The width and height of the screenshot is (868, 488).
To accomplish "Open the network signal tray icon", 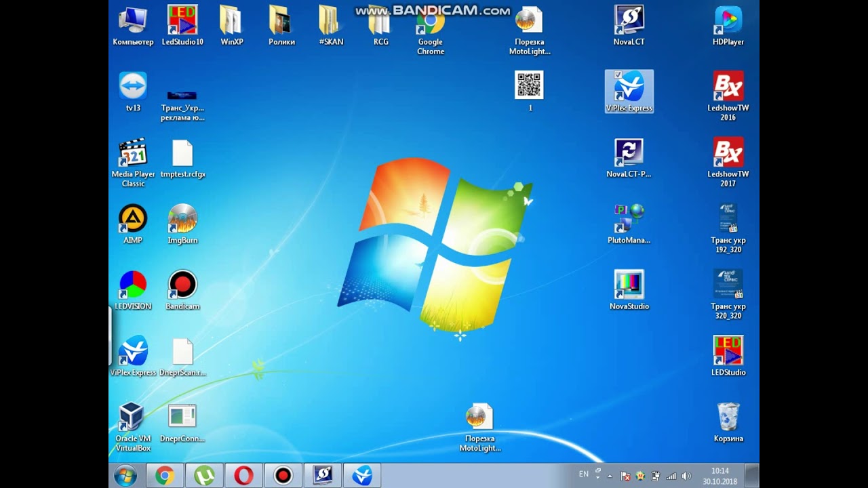I will point(671,476).
